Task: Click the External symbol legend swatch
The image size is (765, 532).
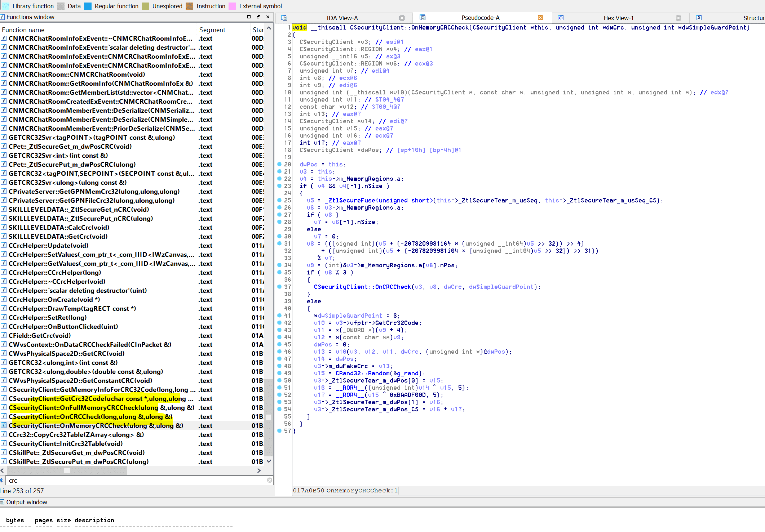Action: [233, 6]
